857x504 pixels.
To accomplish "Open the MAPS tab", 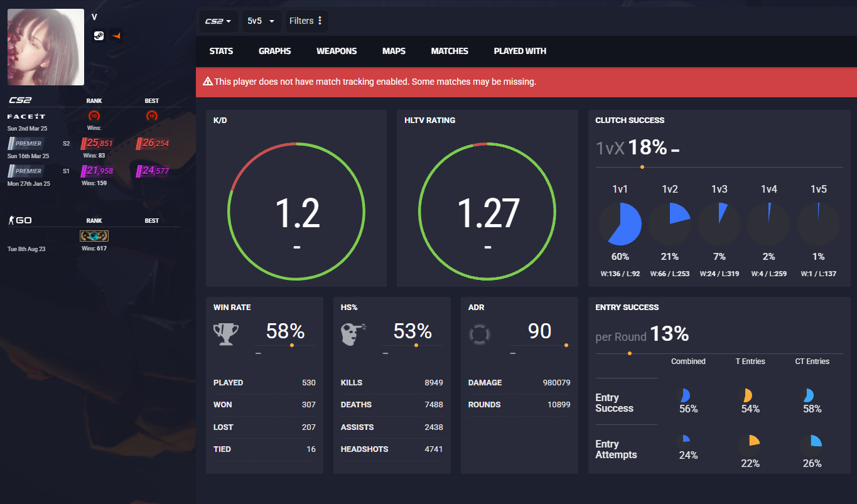I will click(394, 51).
